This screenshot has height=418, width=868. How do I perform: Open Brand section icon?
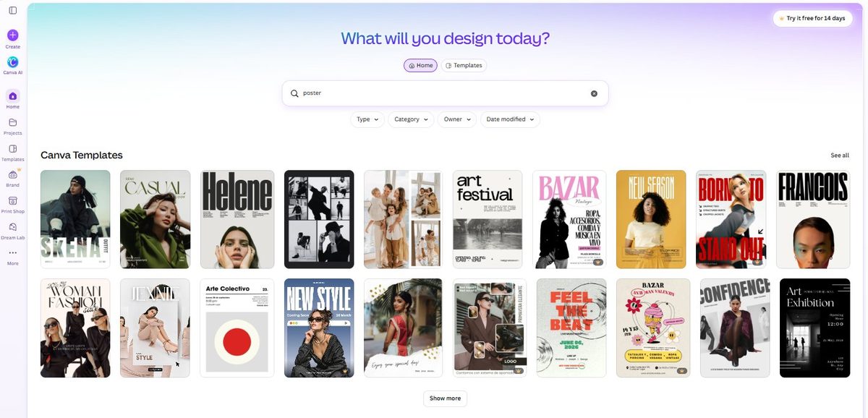[13, 175]
